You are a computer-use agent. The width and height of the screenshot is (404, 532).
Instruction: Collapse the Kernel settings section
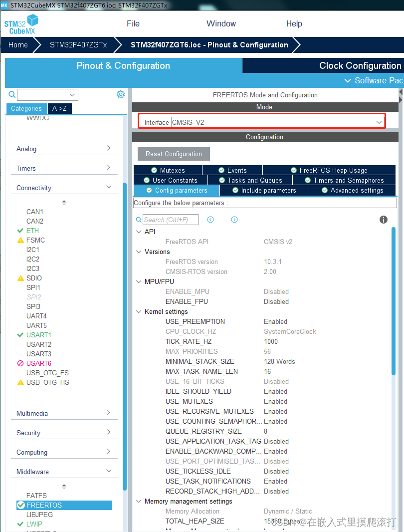pos(139,311)
